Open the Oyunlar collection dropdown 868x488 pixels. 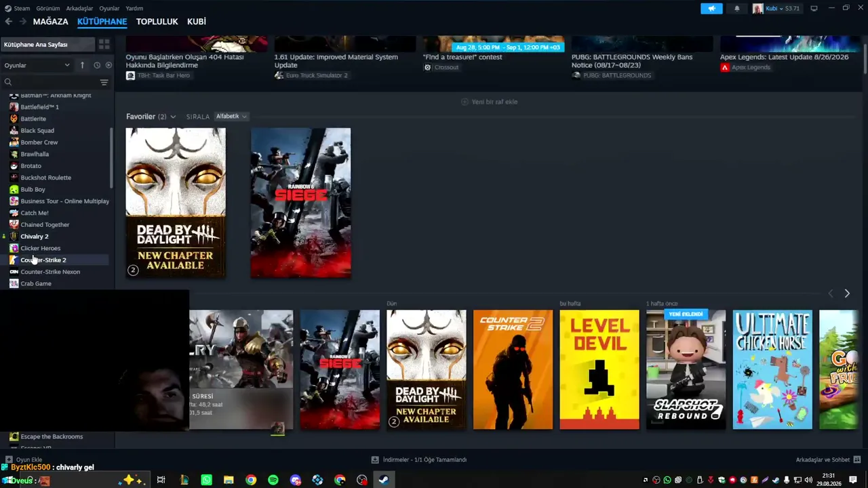37,65
